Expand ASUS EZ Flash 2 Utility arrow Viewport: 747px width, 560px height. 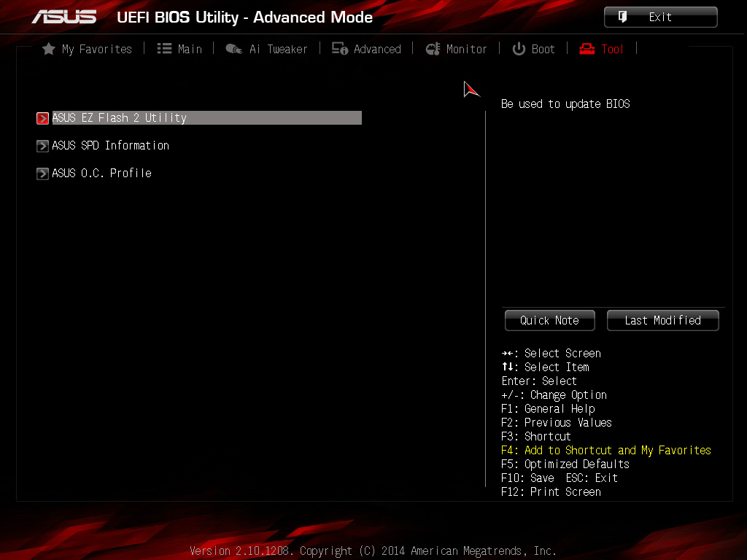(42, 118)
